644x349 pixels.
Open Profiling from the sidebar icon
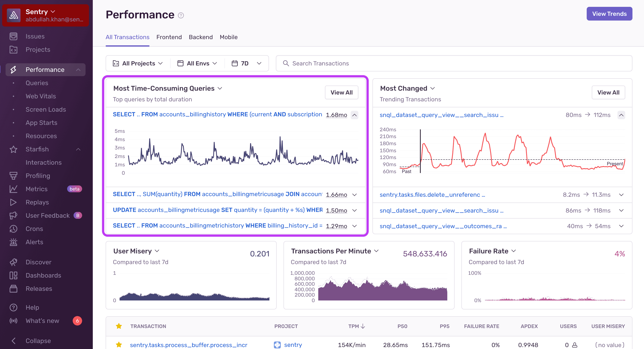click(14, 176)
